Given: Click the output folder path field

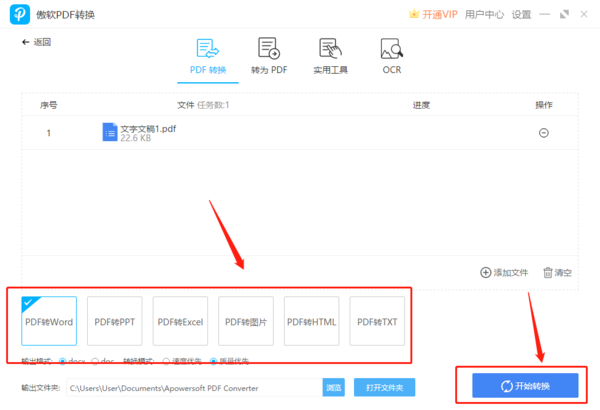Looking at the screenshot, I should click(x=192, y=387).
